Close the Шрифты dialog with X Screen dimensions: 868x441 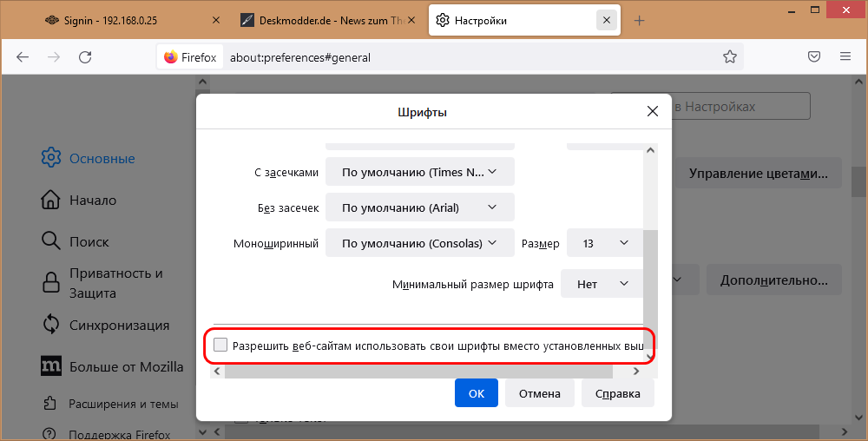(652, 111)
